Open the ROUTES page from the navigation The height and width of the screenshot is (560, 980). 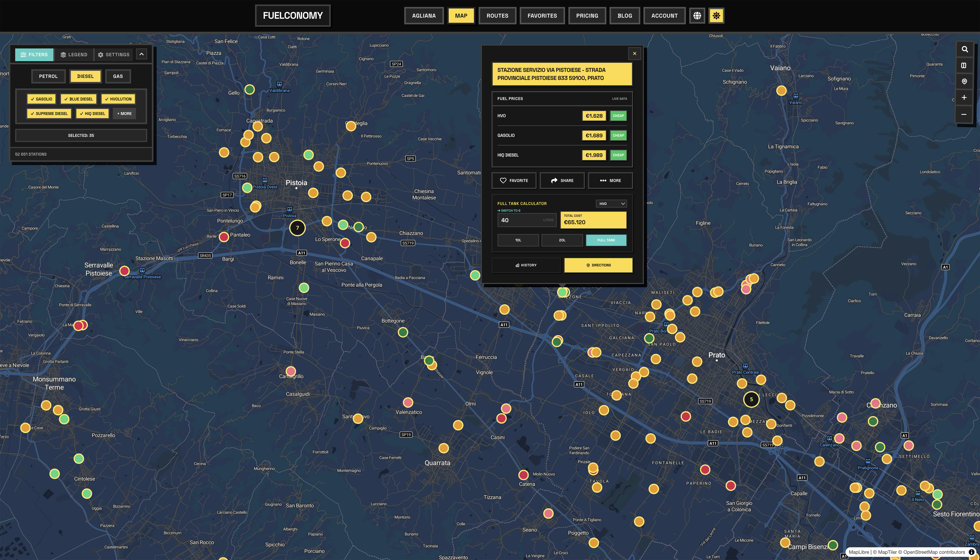coord(497,15)
